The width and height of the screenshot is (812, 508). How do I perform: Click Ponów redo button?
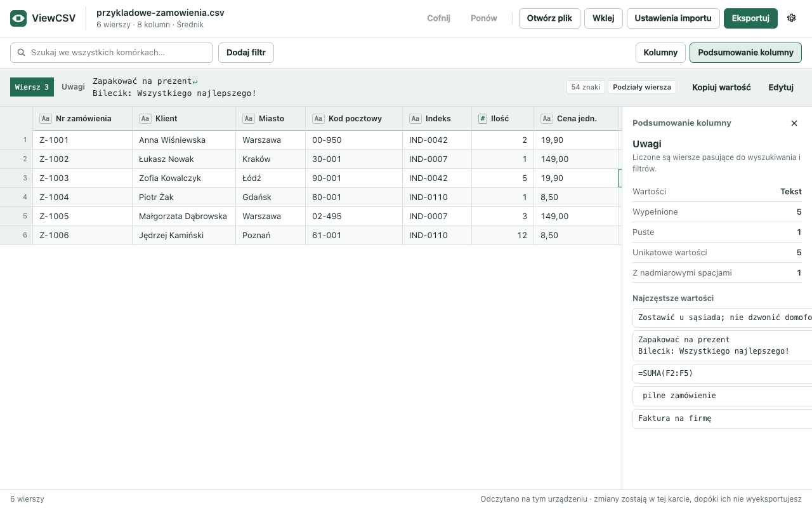coord(484,18)
